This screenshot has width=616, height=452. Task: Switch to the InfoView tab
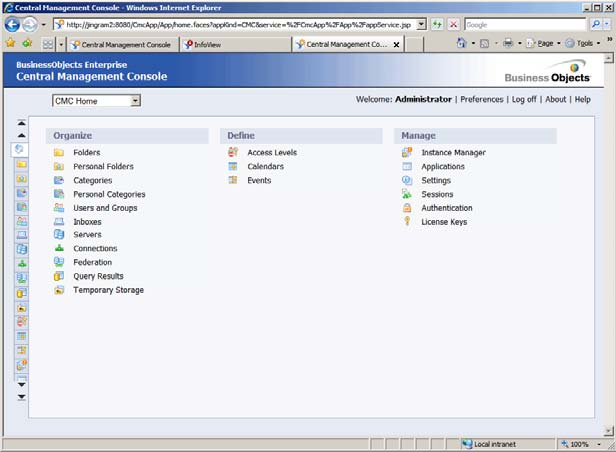pos(236,45)
